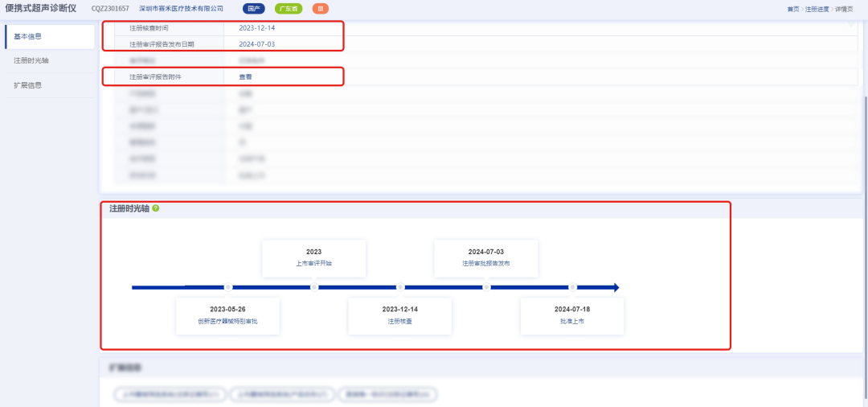Click the timeline dot for 2024-07-03
The width and height of the screenshot is (868, 407).
(x=486, y=287)
